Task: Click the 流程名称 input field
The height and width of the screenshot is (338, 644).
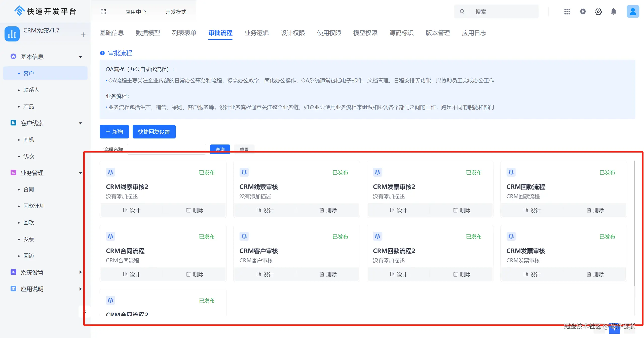Action: 166,148
